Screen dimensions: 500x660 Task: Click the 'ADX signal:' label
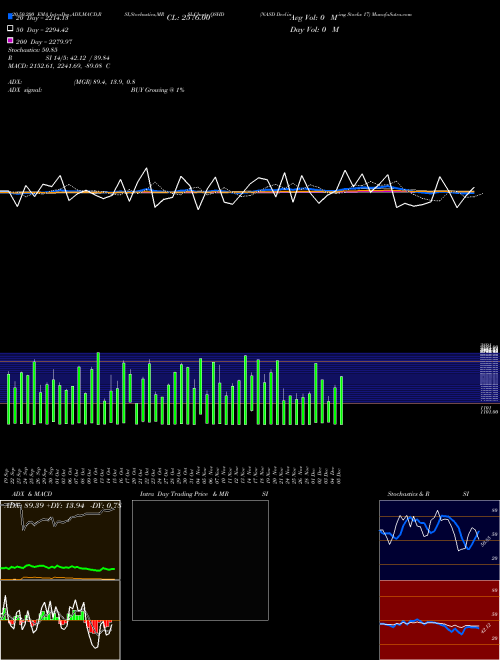tap(25, 90)
